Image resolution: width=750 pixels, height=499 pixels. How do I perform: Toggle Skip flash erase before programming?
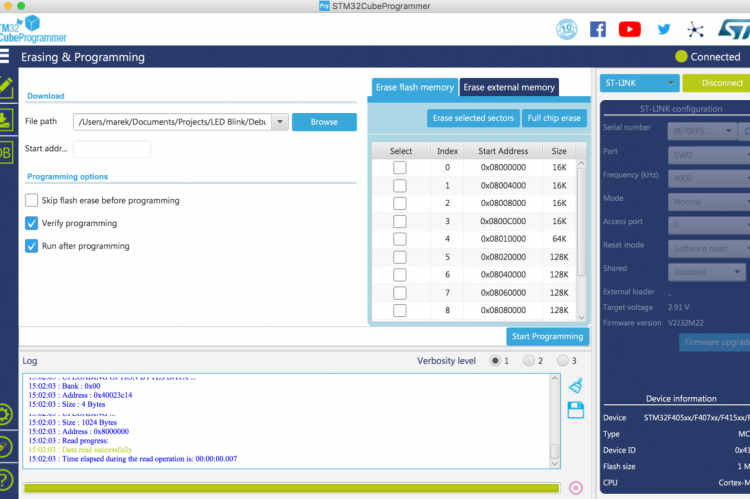(x=32, y=200)
